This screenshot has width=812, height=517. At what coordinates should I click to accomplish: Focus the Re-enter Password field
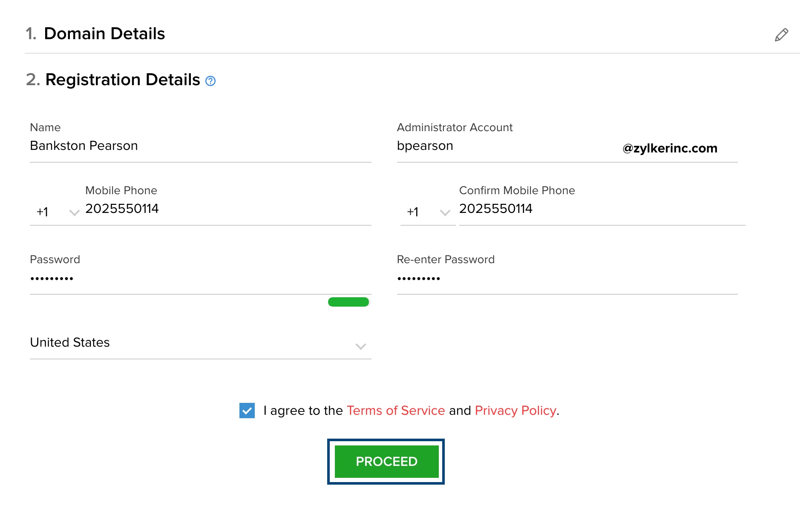click(x=567, y=279)
